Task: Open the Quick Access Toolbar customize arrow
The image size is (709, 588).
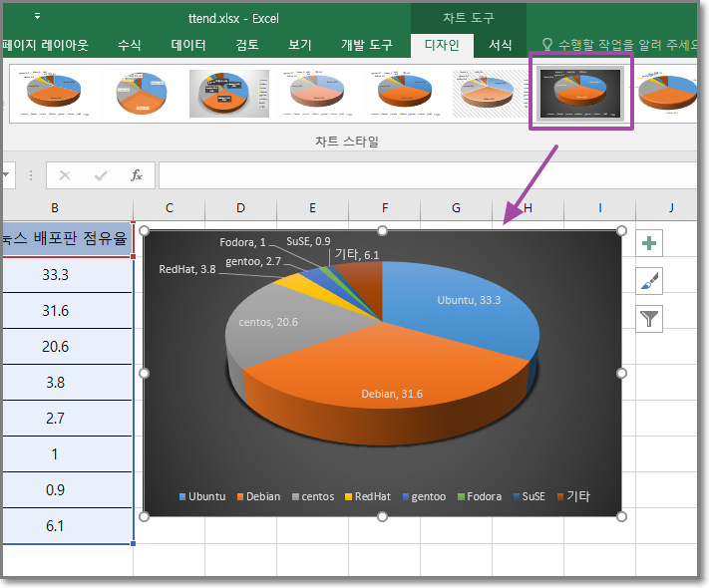Action: tap(38, 16)
